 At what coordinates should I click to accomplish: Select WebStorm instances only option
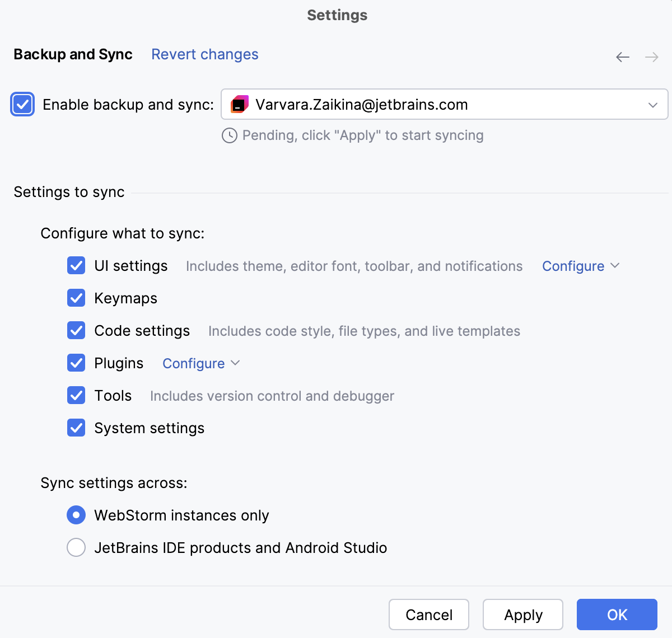coord(76,515)
